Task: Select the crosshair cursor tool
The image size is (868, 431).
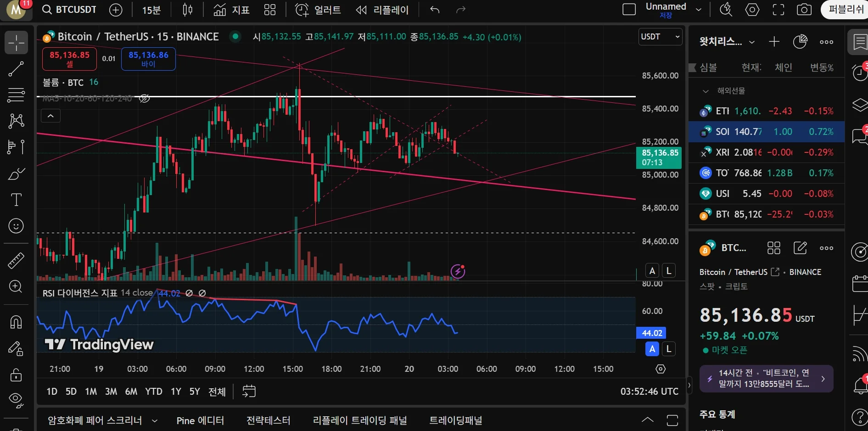Action: (16, 43)
